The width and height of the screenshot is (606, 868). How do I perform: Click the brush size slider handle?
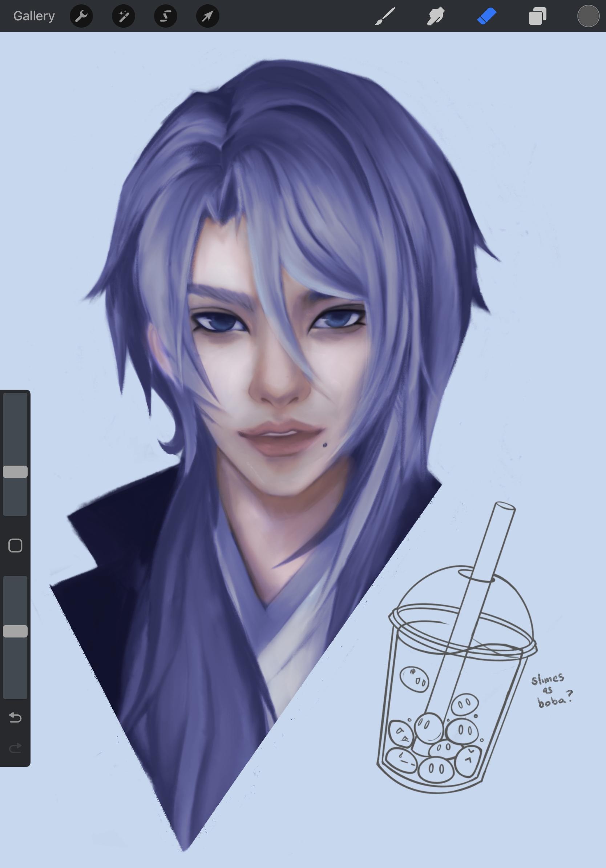point(15,472)
